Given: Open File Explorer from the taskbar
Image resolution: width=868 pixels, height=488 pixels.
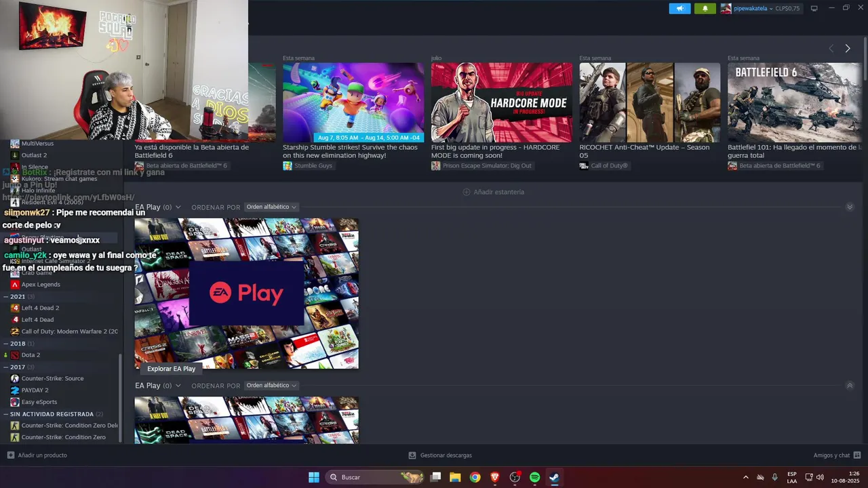Looking at the screenshot, I should pos(455,477).
